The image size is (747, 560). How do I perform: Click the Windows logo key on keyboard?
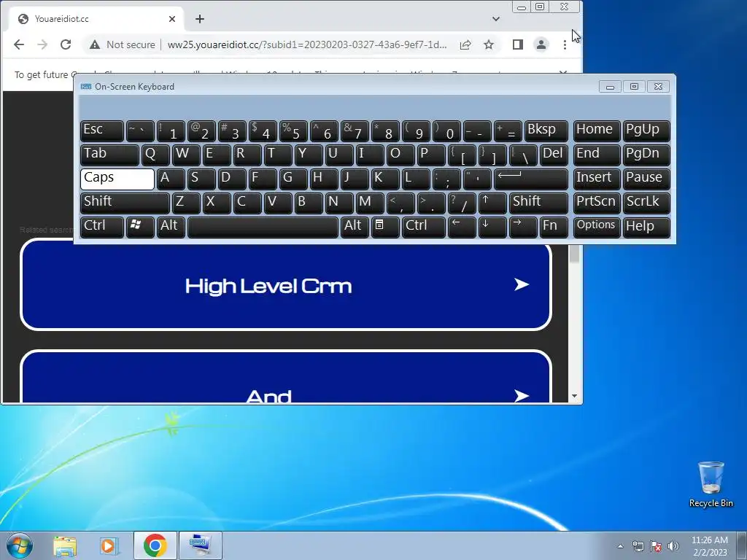coord(140,227)
